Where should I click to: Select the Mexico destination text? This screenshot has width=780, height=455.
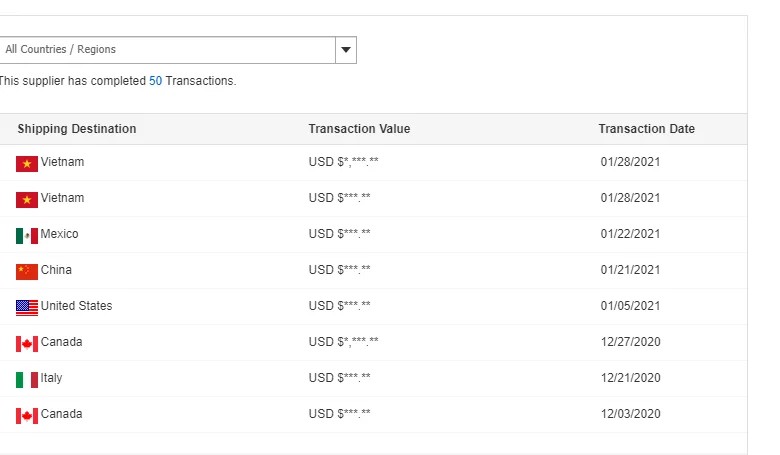click(x=59, y=234)
